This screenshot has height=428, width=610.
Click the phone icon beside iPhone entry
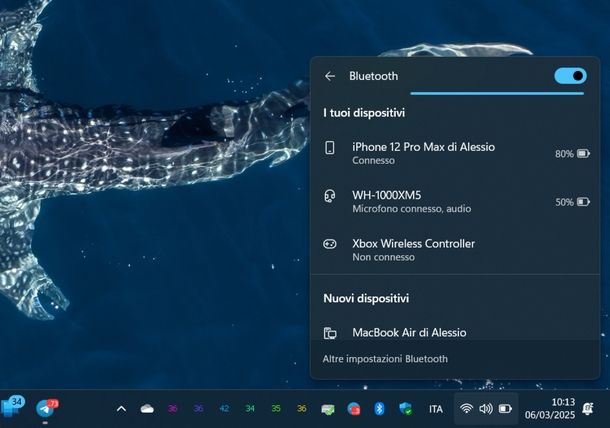coord(330,148)
